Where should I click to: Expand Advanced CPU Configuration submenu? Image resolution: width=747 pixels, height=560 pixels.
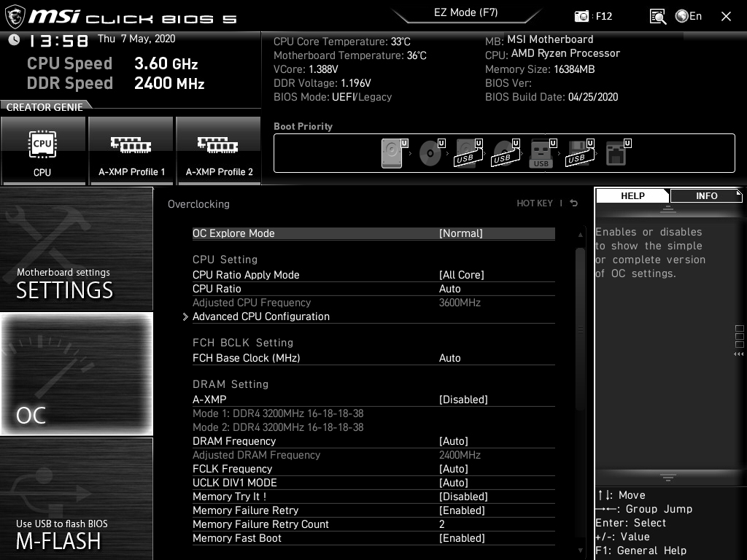click(x=260, y=316)
